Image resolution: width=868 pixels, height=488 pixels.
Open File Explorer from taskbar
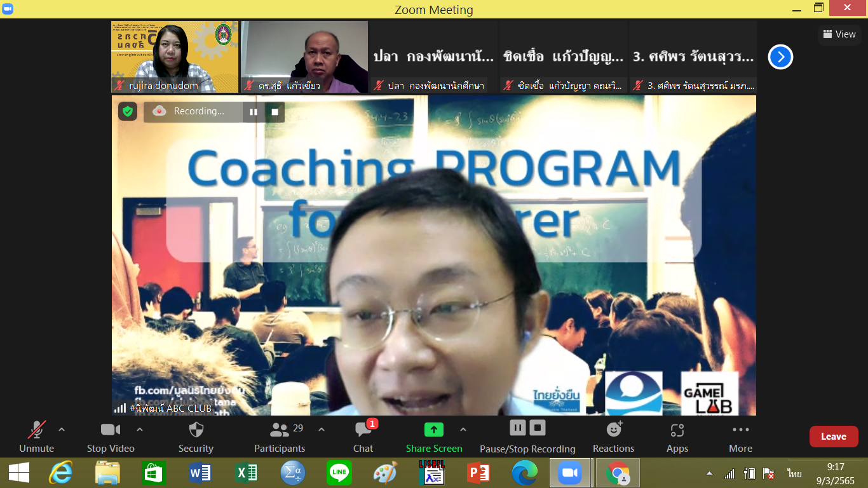coord(107,473)
